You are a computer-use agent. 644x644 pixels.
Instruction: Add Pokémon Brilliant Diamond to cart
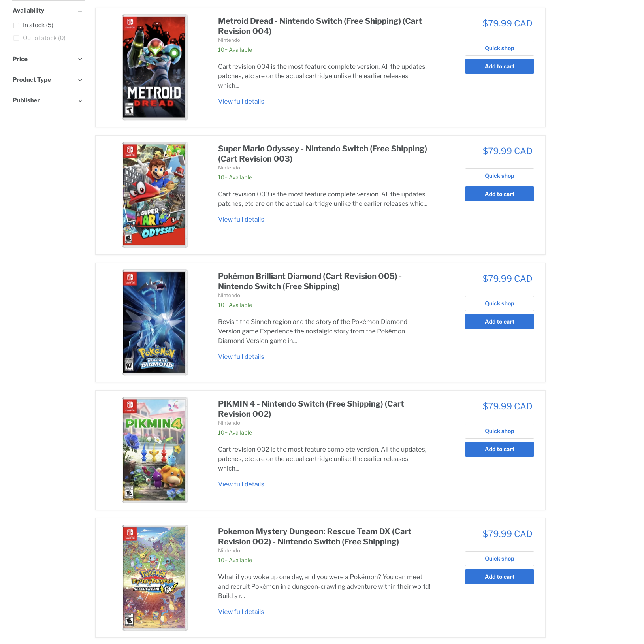499,322
